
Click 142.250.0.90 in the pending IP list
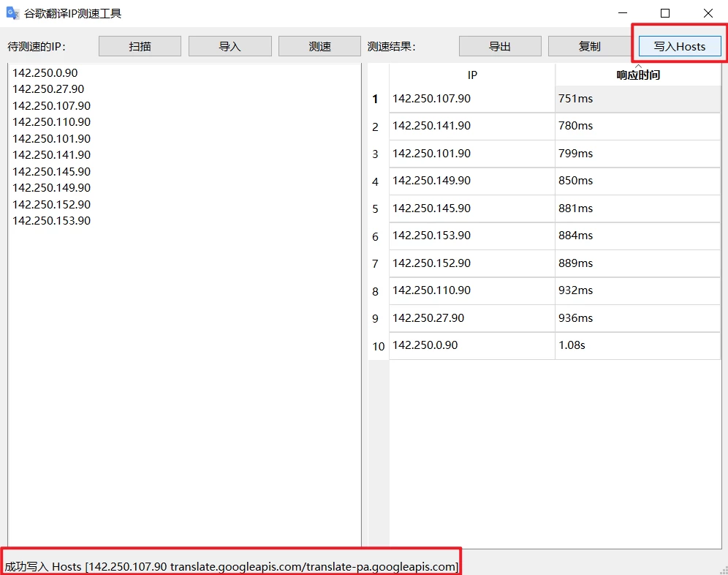[45, 73]
